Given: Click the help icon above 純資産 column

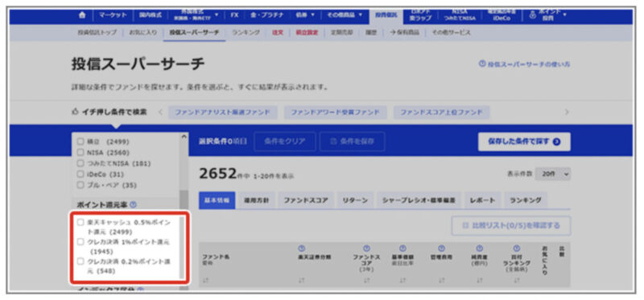Looking at the screenshot, I should point(478,249).
